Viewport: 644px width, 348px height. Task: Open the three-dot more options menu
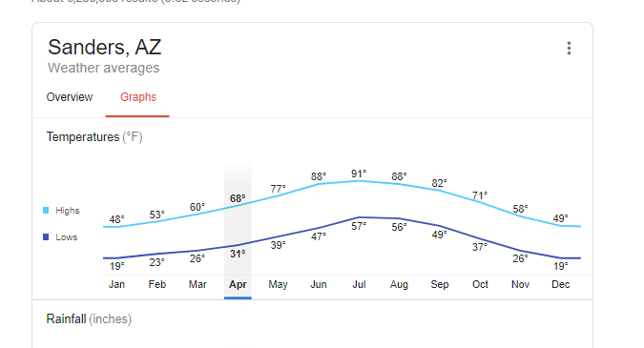[x=569, y=48]
